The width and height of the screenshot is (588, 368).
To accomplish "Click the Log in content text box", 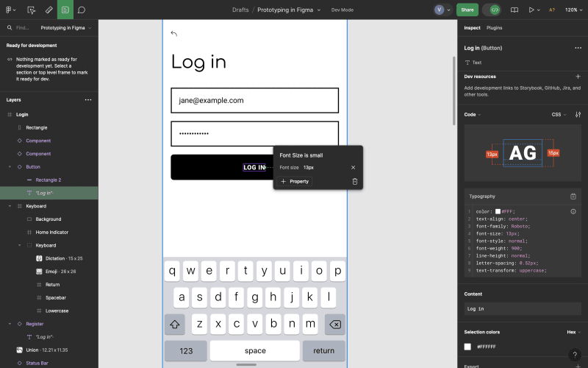I will click(x=523, y=308).
